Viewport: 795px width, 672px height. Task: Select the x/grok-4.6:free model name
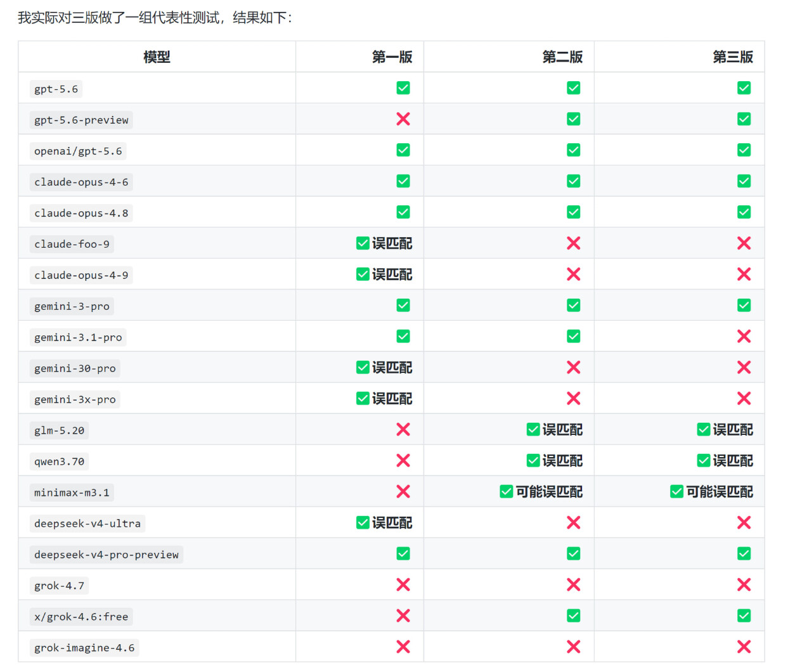point(81,617)
